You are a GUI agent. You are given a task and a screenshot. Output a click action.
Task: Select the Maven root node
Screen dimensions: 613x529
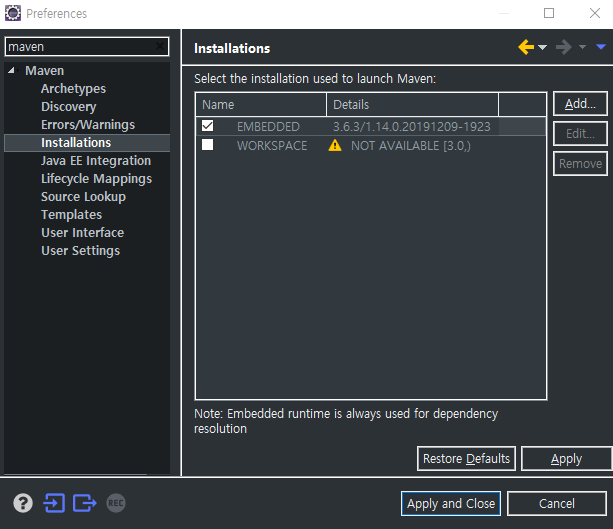click(45, 71)
